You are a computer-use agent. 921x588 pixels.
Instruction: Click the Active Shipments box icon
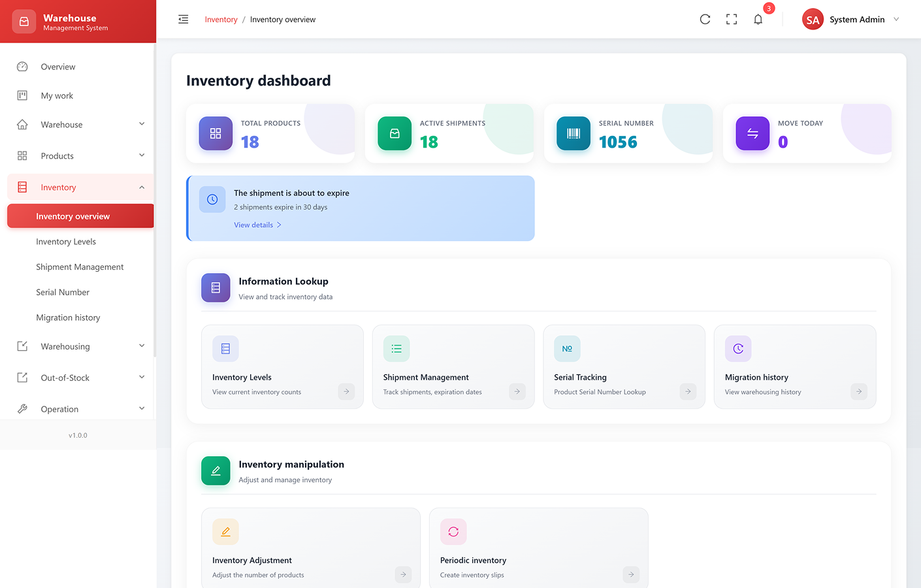click(x=395, y=133)
